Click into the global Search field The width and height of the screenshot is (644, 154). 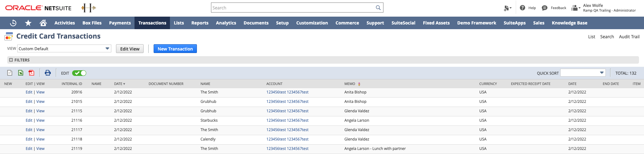293,8
